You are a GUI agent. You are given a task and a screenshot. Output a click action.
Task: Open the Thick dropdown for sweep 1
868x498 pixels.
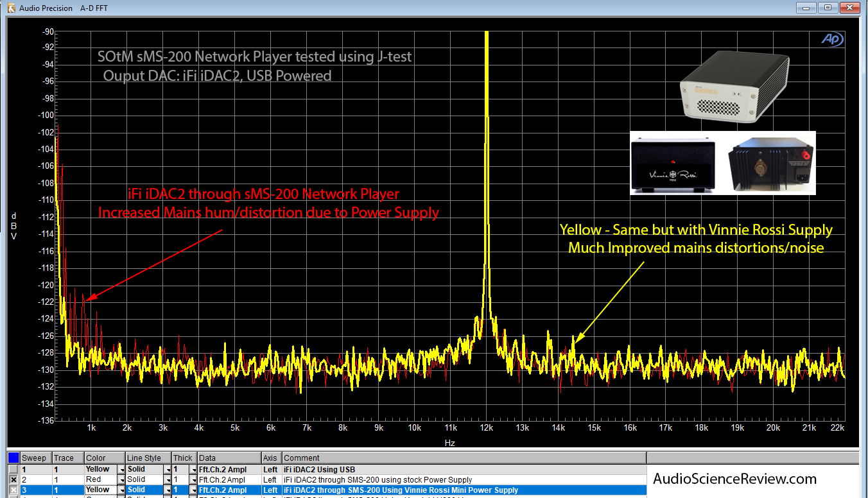point(193,469)
